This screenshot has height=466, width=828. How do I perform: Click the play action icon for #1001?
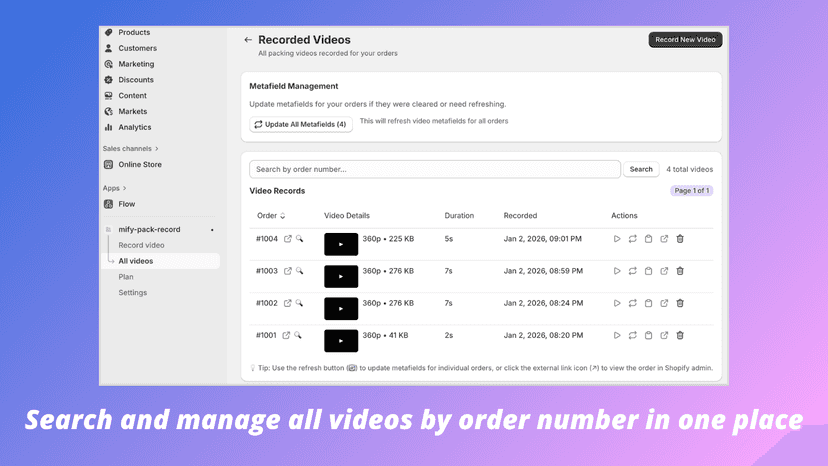coord(617,335)
